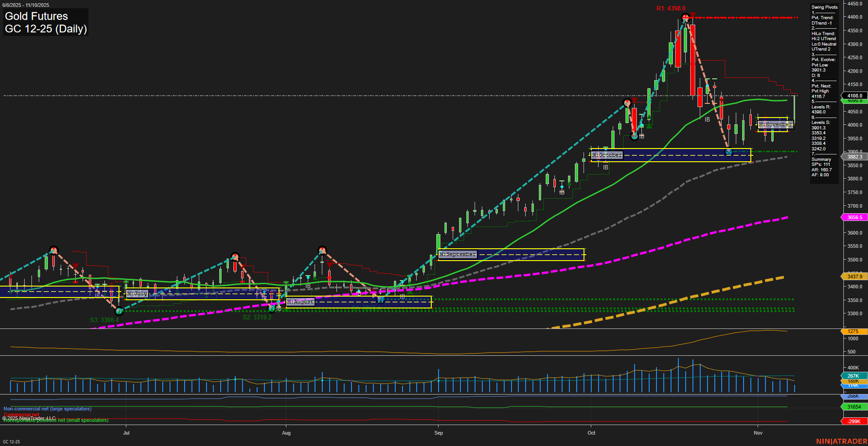Click the leftmost swing high globe marker in June
The width and height of the screenshot is (868, 446).
pyautogui.click(x=53, y=250)
